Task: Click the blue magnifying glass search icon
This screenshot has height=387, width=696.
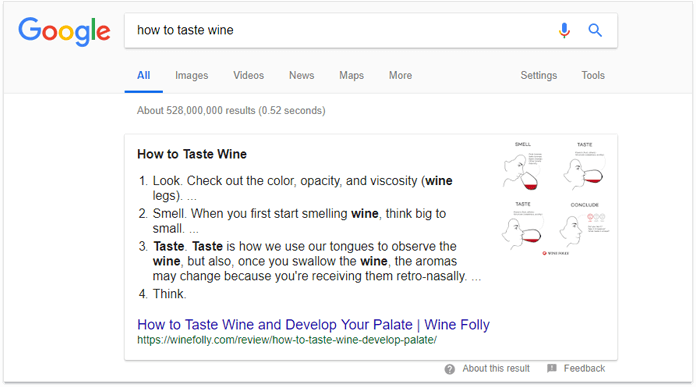Action: click(x=595, y=30)
